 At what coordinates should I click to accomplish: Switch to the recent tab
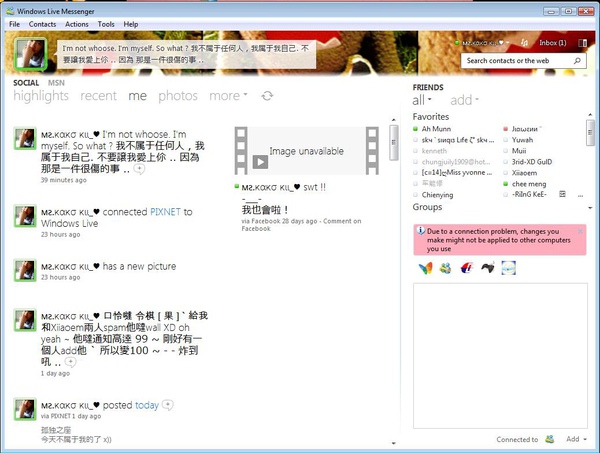(98, 96)
